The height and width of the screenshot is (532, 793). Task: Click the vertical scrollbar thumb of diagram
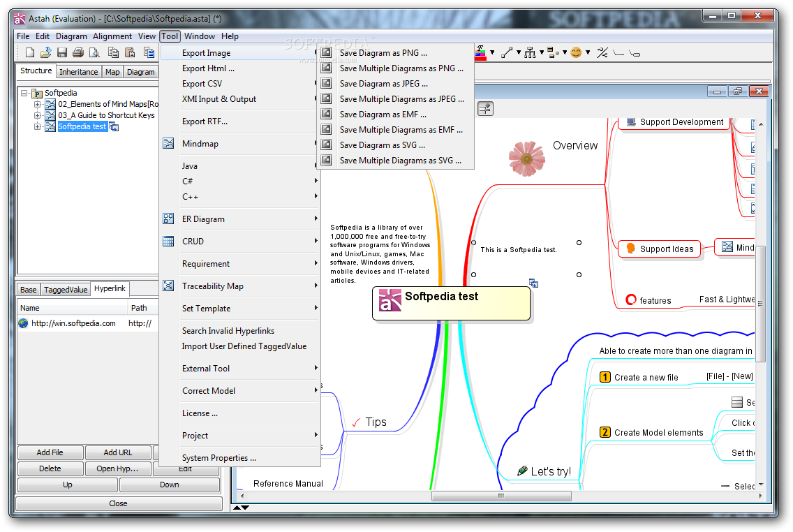click(760, 304)
